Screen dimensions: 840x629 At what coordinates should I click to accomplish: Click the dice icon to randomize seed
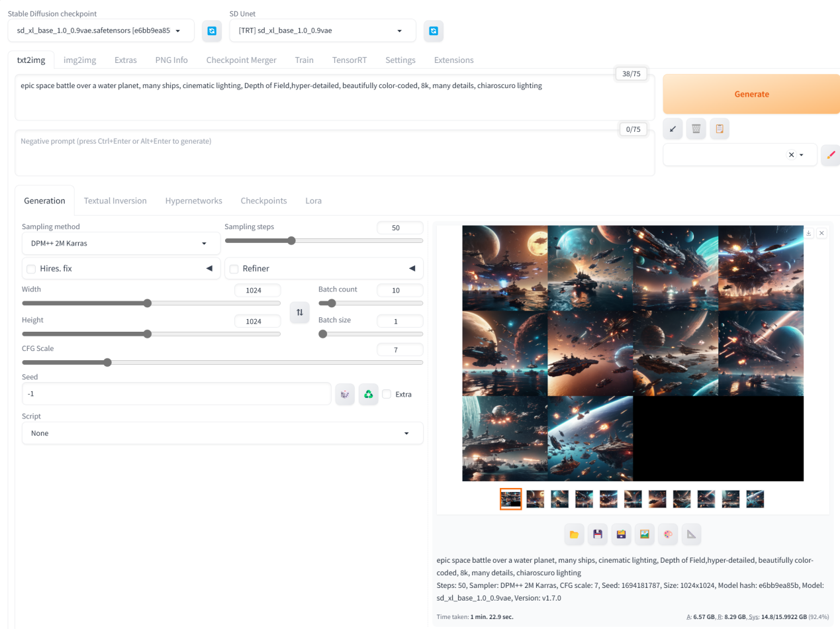(x=345, y=394)
